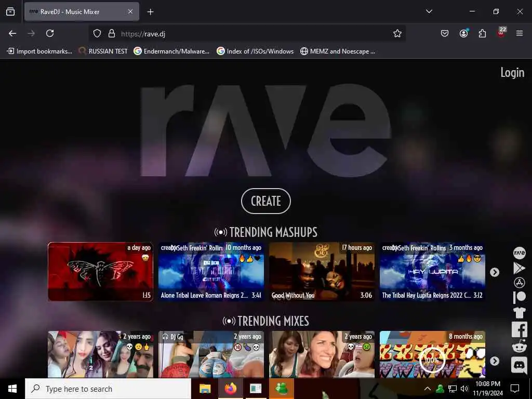Open the Patreon icon link
532x399 pixels.
coord(519,297)
